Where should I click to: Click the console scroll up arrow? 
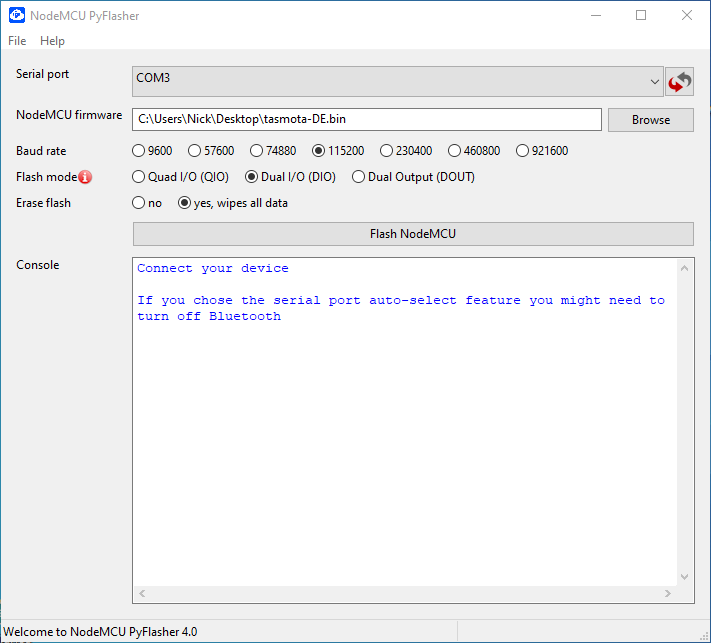pos(685,268)
